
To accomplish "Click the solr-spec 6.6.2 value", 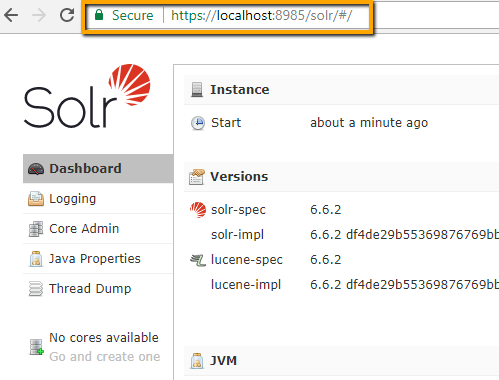I will pos(326,210).
